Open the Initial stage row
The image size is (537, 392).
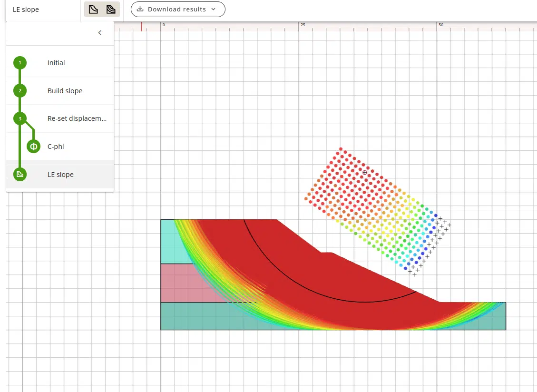60,63
